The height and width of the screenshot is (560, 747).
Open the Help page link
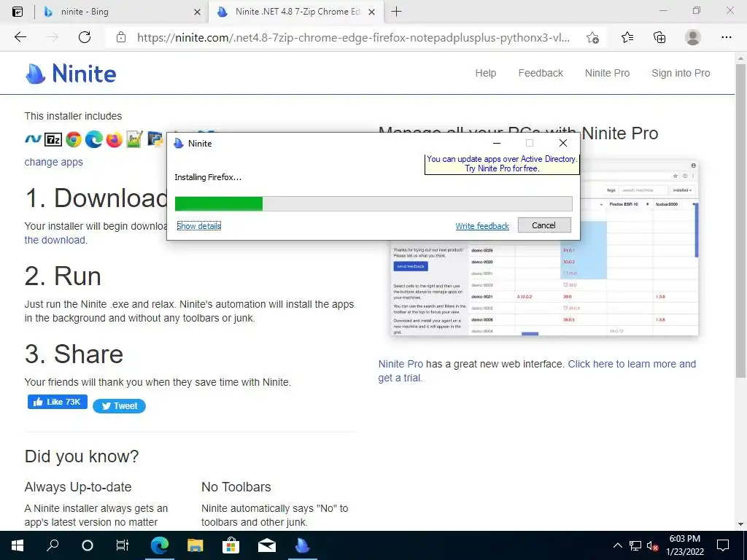point(485,73)
